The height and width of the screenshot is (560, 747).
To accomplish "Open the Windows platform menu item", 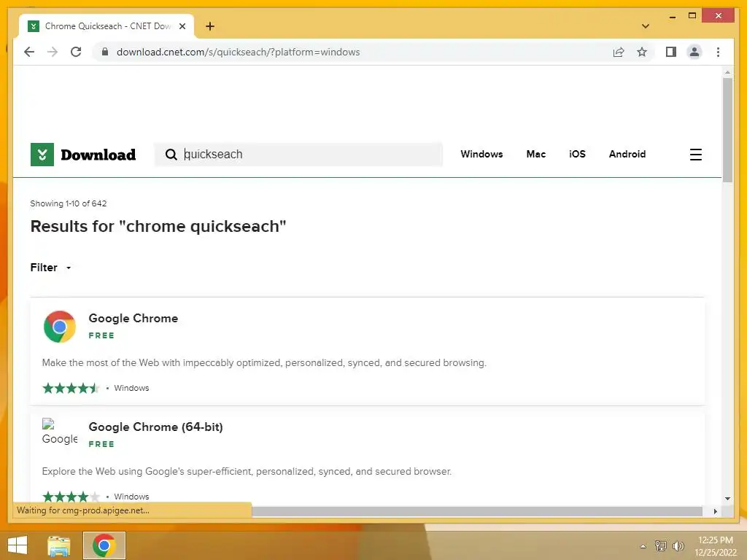I will tap(481, 154).
